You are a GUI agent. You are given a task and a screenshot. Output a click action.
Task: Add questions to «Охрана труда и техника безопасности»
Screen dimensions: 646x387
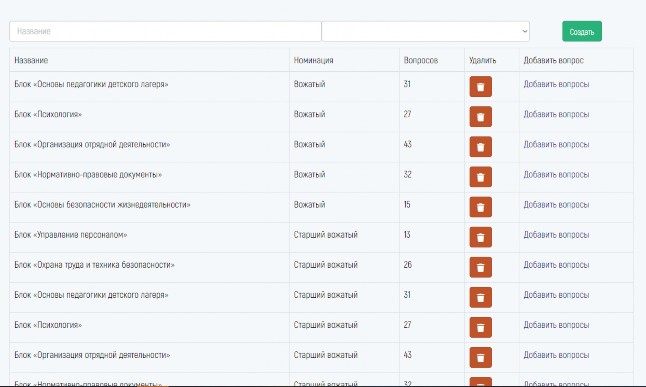coord(556,265)
